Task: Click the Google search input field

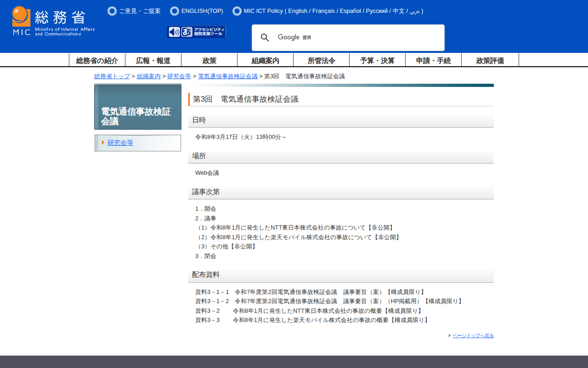Action: (367, 38)
